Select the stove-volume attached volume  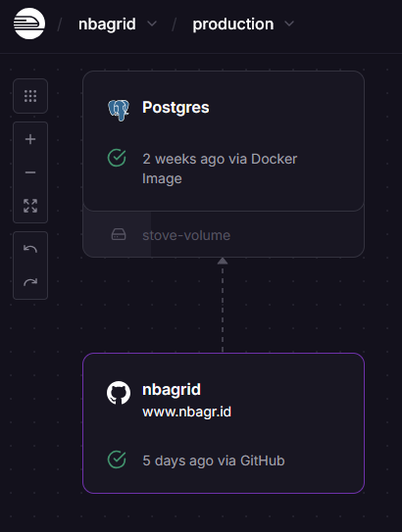coord(224,234)
